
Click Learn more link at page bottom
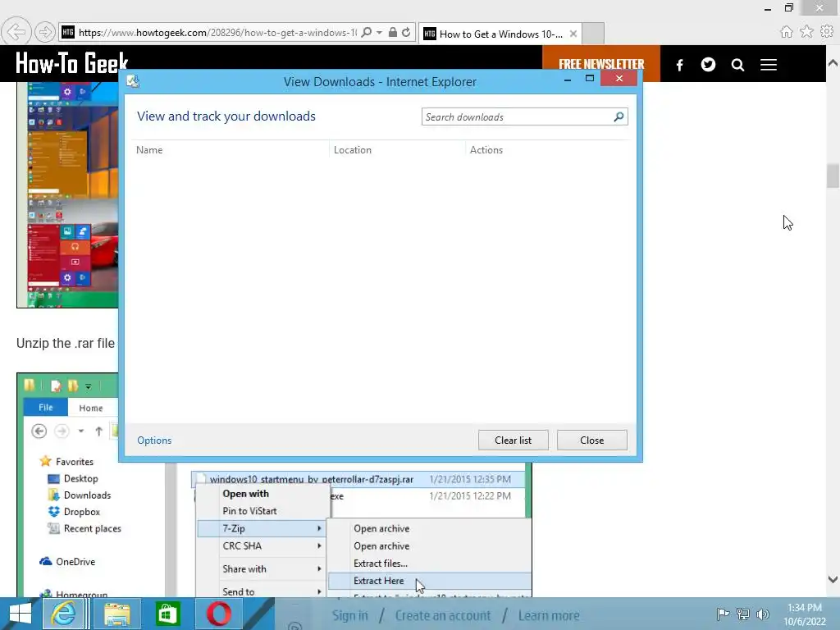[549, 615]
